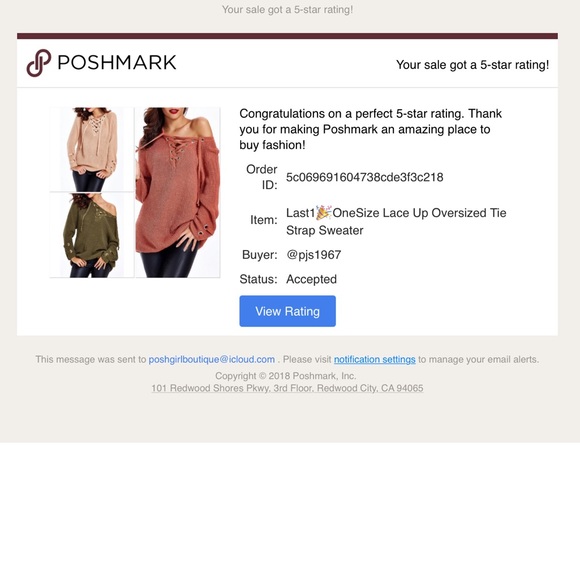Click the large rust sweater image
This screenshot has width=580, height=580.
178,192
